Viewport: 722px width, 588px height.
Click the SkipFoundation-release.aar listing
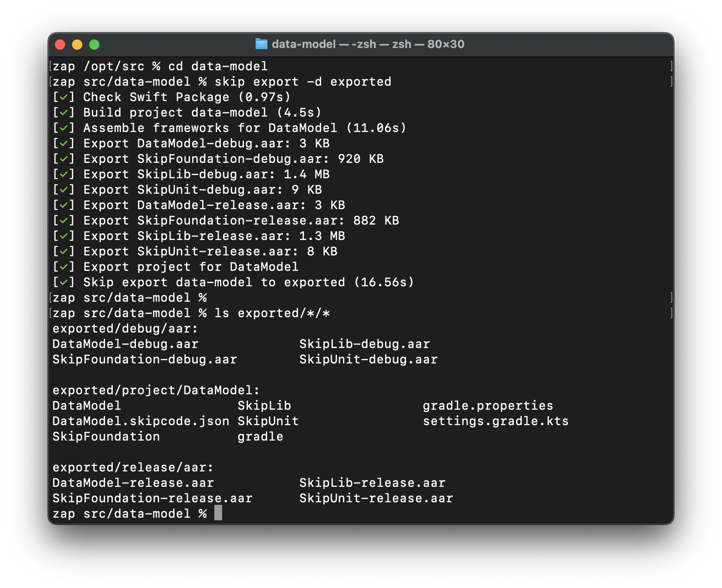coord(152,498)
